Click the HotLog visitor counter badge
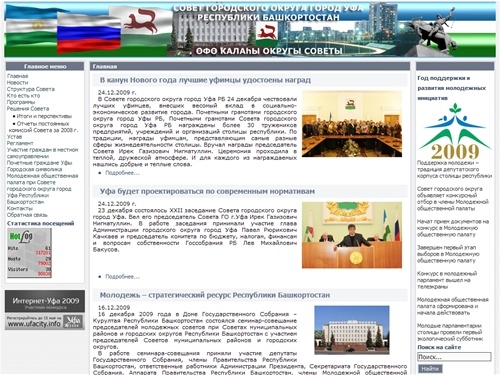Screen dimensions: 500x375 coord(29,253)
